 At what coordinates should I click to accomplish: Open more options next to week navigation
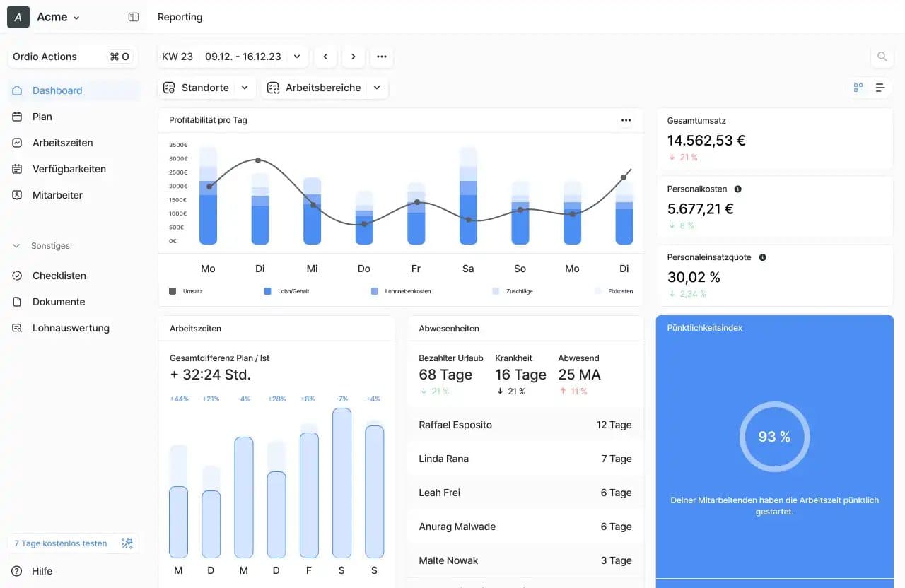[x=382, y=57]
